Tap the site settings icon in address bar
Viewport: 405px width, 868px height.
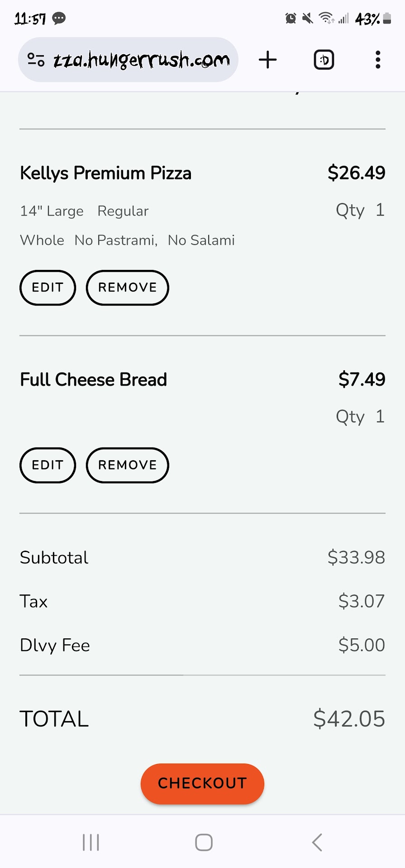click(36, 60)
